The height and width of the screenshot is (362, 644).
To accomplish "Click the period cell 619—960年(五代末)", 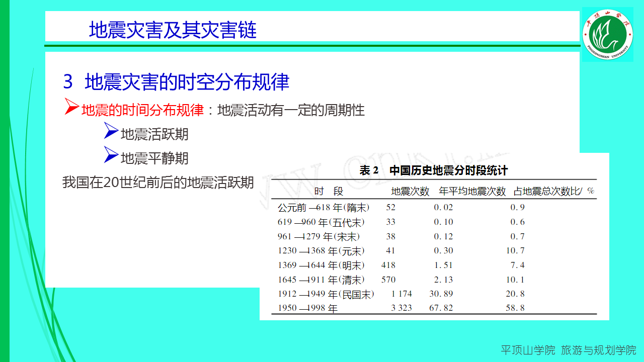I will click(x=321, y=222).
